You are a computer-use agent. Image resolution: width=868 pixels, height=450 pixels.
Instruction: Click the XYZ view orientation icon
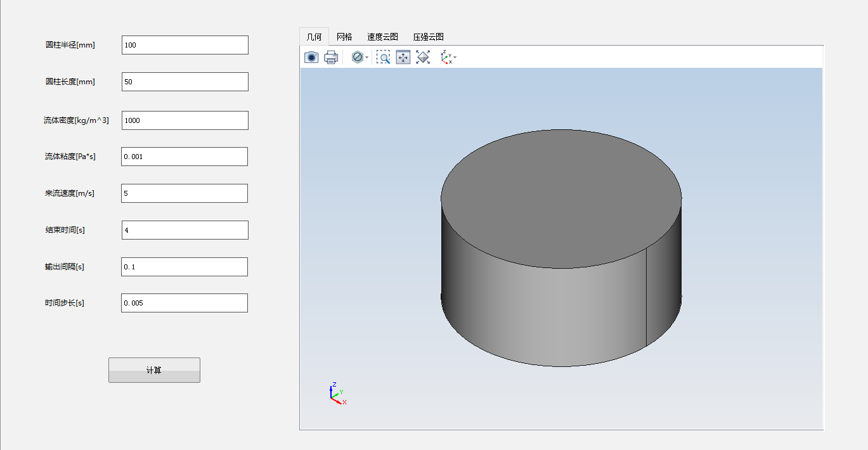[x=446, y=57]
